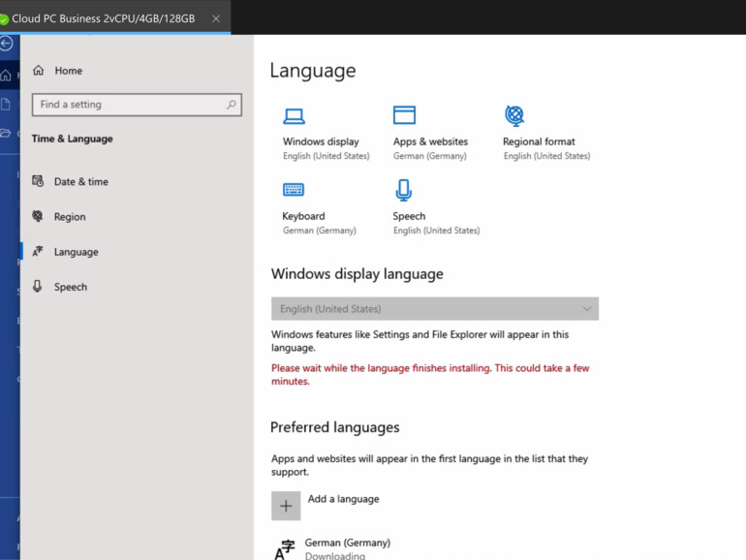Click the Time & Language heading

click(73, 139)
